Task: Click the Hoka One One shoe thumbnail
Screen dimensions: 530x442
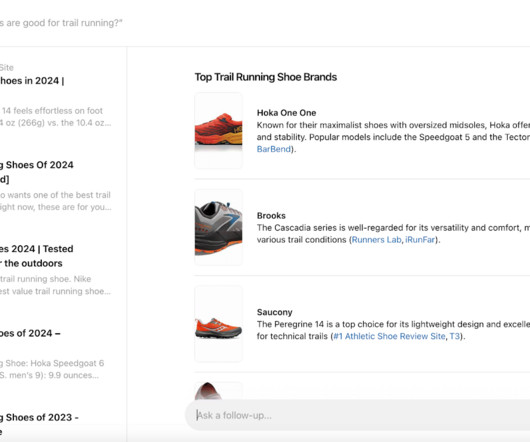Action: point(218,130)
